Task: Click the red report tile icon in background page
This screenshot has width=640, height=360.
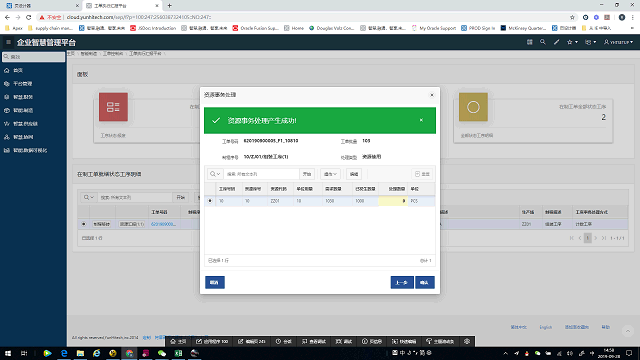Action: tap(113, 107)
